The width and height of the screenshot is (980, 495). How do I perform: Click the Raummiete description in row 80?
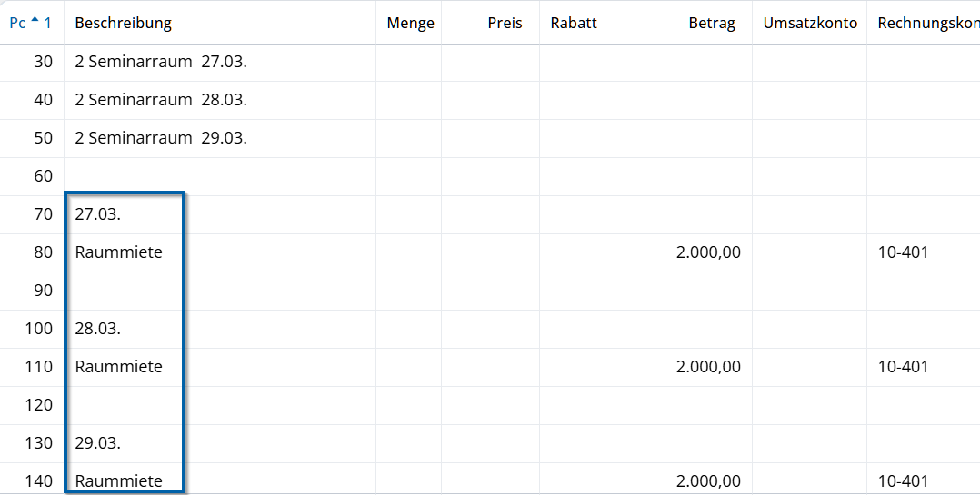coord(119,252)
